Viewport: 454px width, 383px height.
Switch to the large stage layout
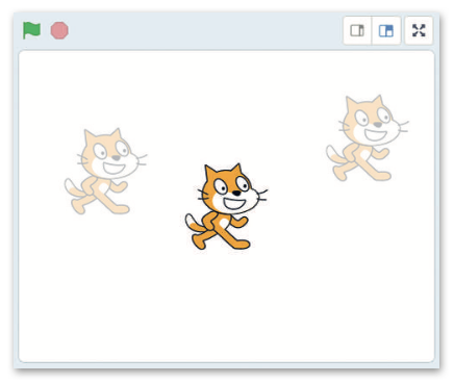(386, 31)
